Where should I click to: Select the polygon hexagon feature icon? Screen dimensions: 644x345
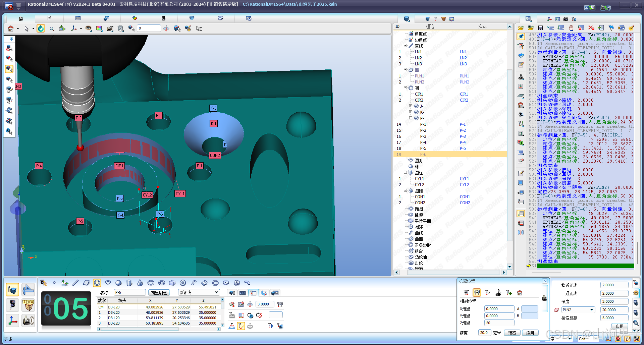(215, 283)
